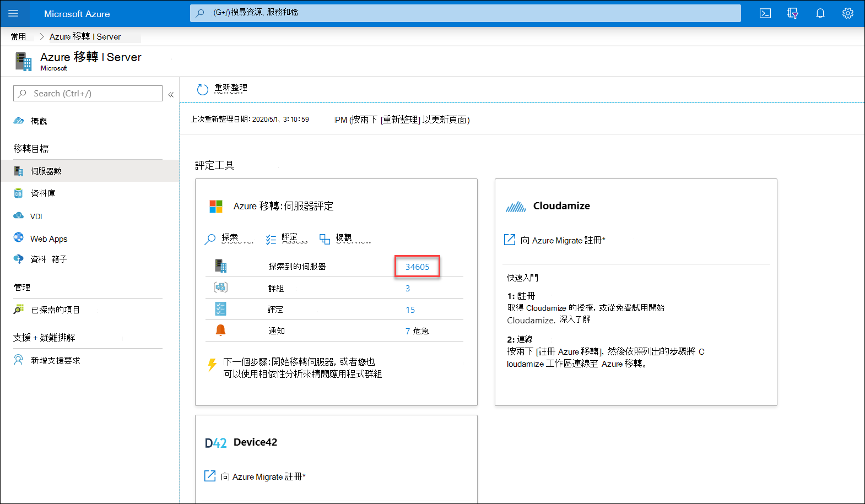This screenshot has width=865, height=504.
Task: Click the global search box 搜尋資源、服務和檔
Action: (x=465, y=13)
